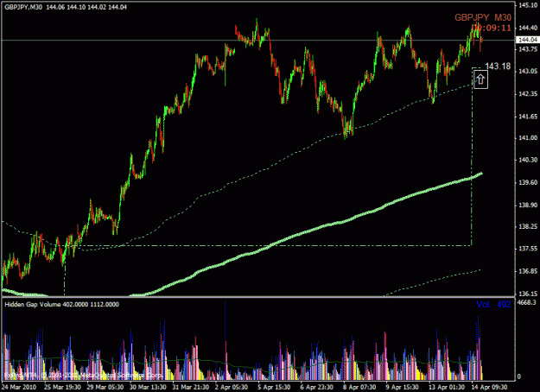Click the OHLC values 144.06 144.10 144.02 144.04
The image size is (540, 392).
coord(86,7)
